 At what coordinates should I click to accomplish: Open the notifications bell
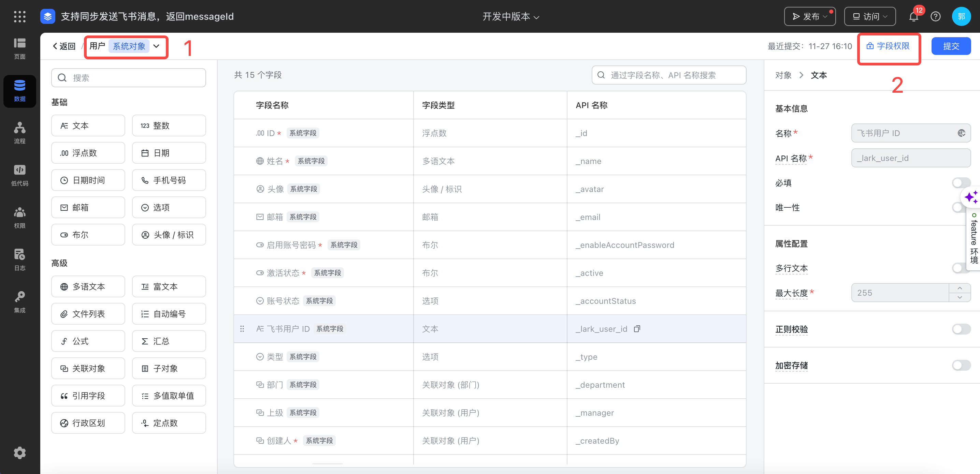pyautogui.click(x=913, y=16)
